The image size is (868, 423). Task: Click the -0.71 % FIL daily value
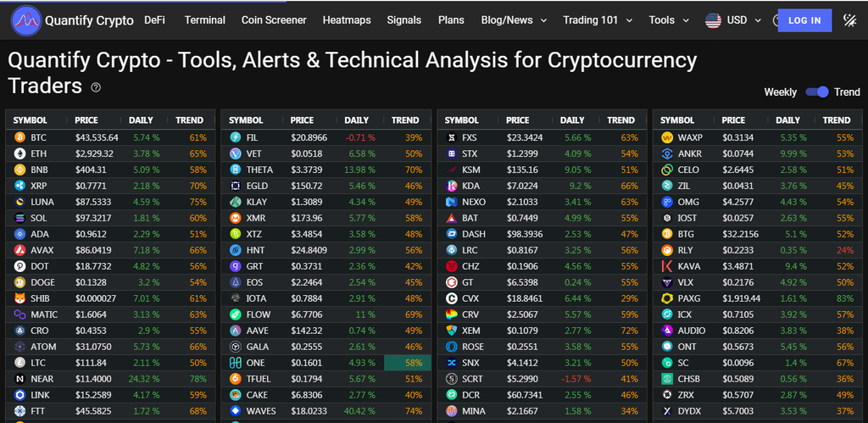tap(359, 137)
